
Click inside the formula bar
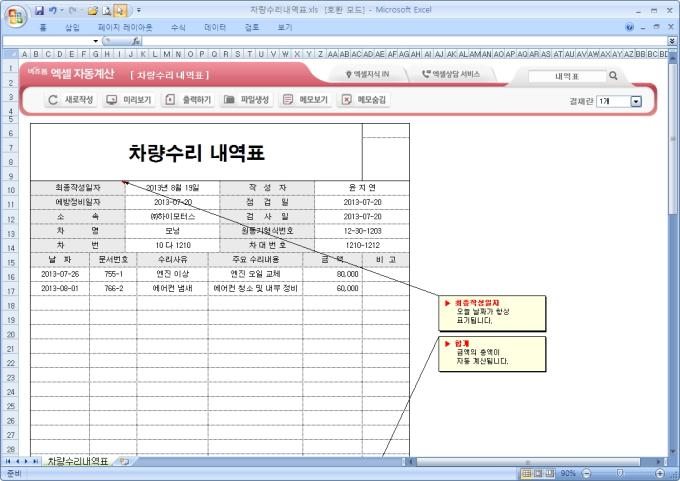click(405, 41)
